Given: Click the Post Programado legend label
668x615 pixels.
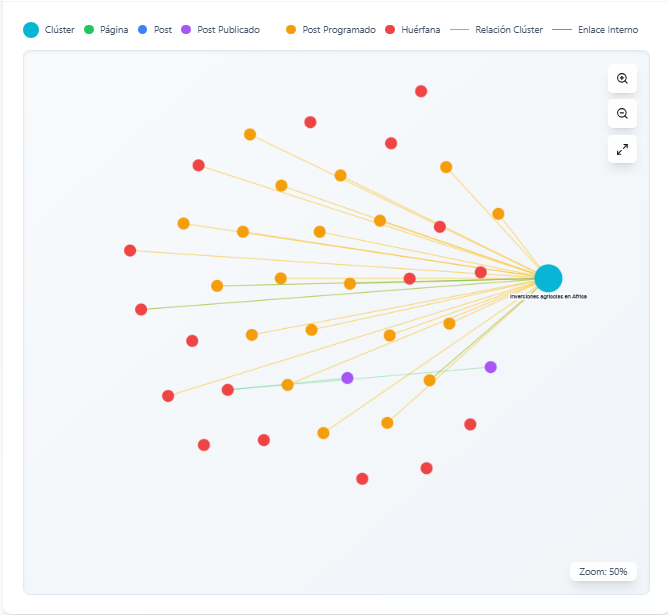Looking at the screenshot, I should pyautogui.click(x=339, y=30).
